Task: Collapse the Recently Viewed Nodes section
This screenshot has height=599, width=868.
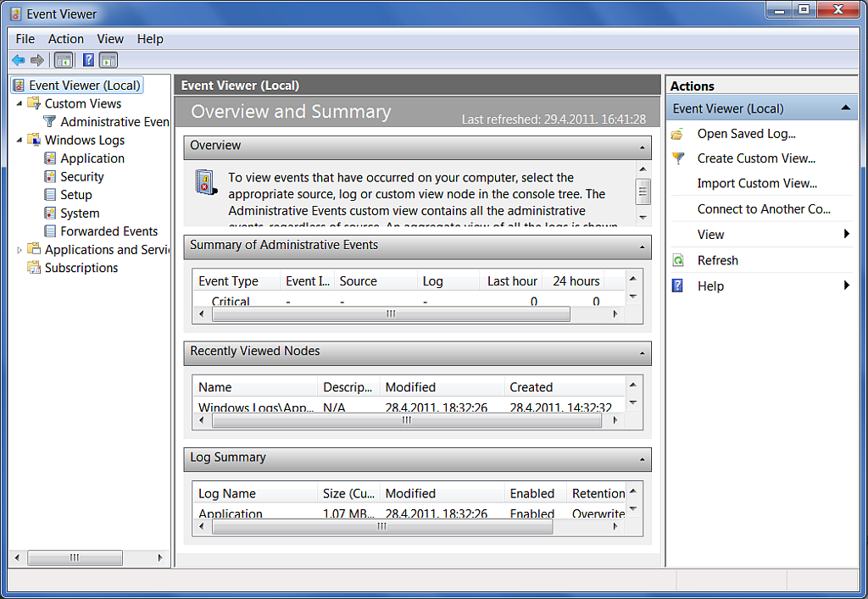Action: 642,353
